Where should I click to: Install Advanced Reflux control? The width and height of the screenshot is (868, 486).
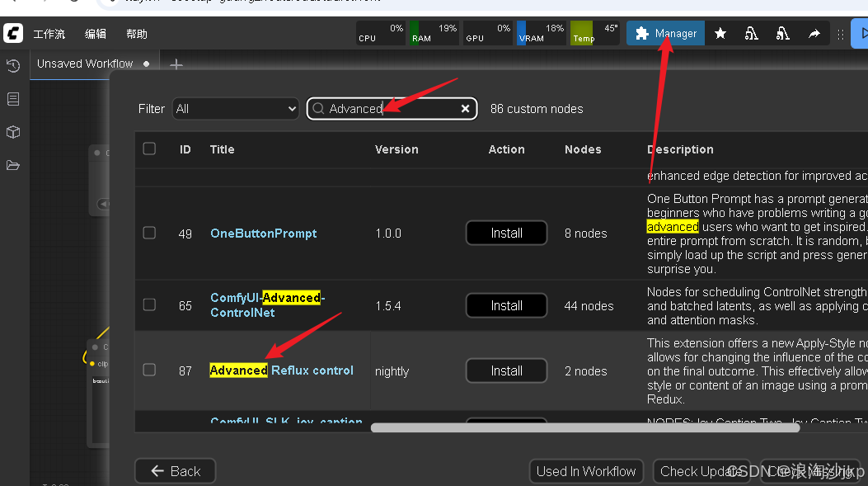[506, 370]
